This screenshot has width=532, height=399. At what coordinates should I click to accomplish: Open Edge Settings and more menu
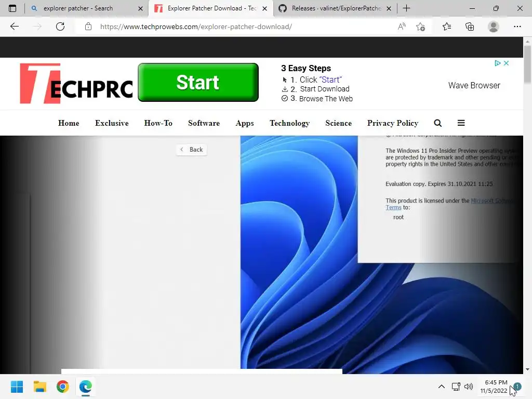click(517, 26)
